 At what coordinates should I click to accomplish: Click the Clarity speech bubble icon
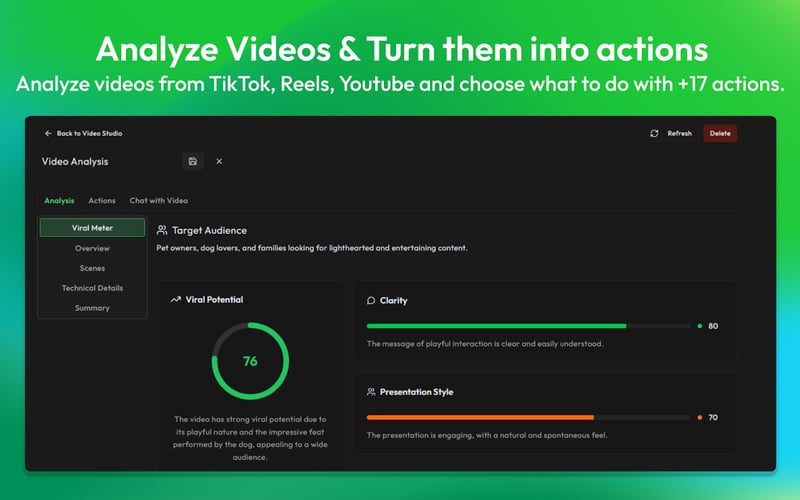tap(371, 301)
